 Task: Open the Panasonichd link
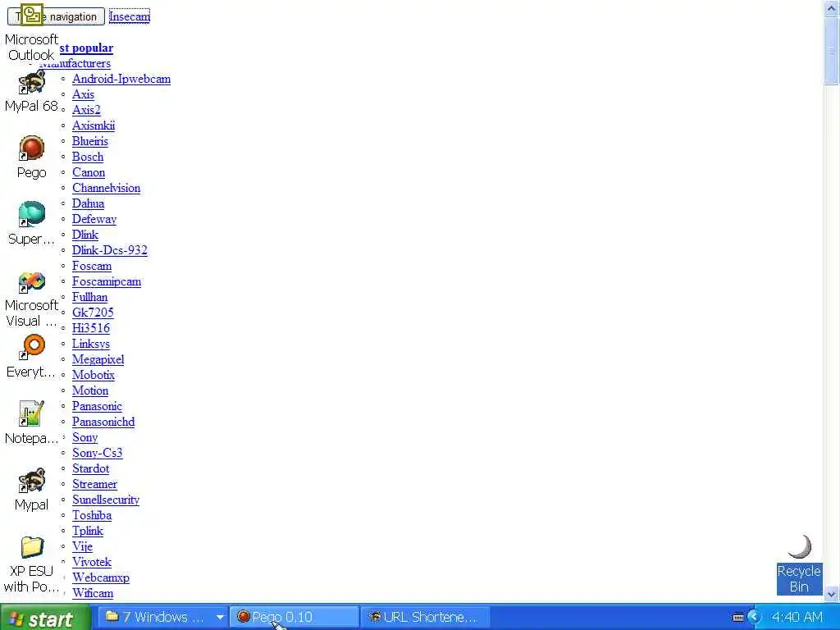pos(103,421)
